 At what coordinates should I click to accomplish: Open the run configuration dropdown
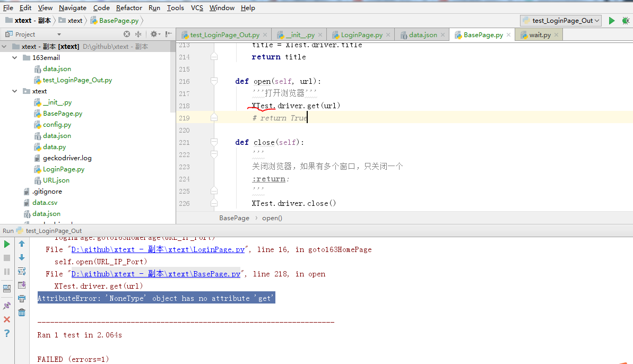561,21
